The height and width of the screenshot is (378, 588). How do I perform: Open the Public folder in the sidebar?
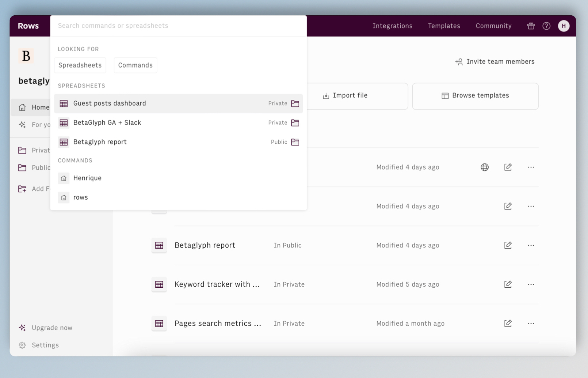pos(34,167)
